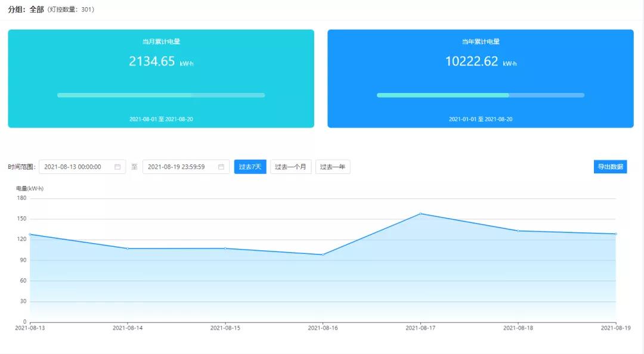The width and height of the screenshot is (644, 354).
Task: Click the calendar icon in start date field
Action: click(x=117, y=167)
